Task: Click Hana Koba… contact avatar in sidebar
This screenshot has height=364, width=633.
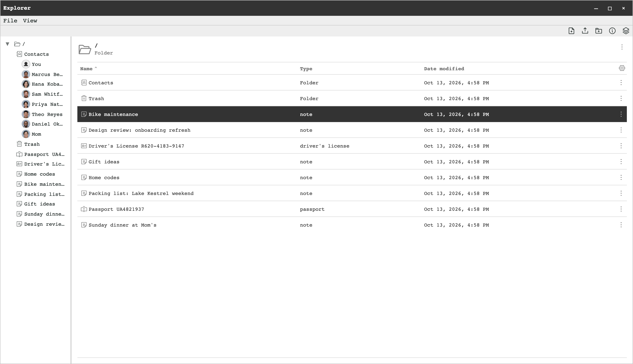Action: pos(26,84)
